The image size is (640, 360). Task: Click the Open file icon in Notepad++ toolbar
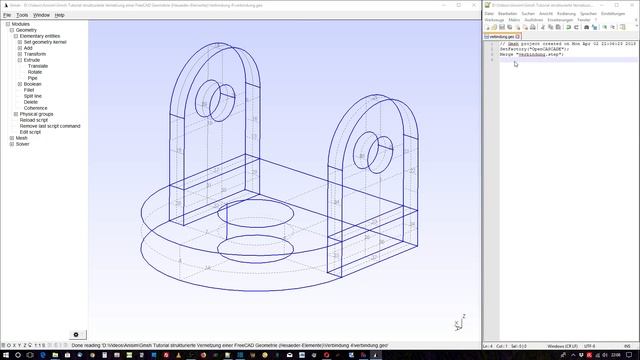pos(494,27)
